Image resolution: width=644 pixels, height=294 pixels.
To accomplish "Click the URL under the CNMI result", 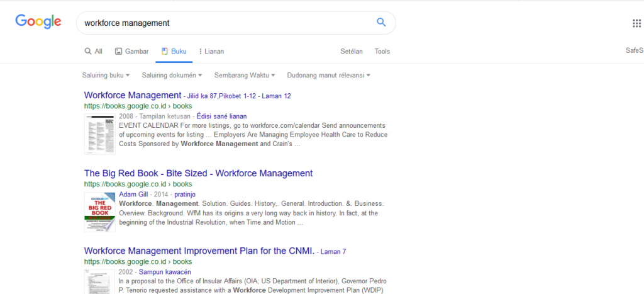I will pos(138,261).
